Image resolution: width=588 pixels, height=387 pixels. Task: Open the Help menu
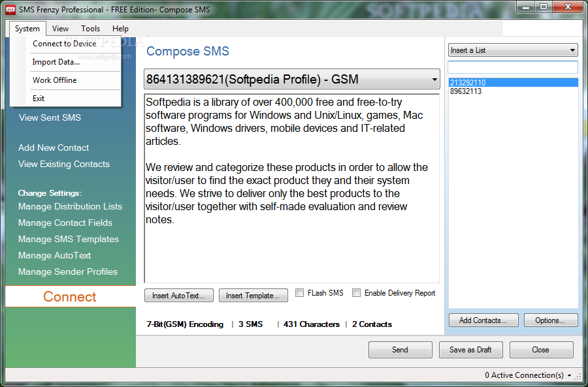(120, 29)
